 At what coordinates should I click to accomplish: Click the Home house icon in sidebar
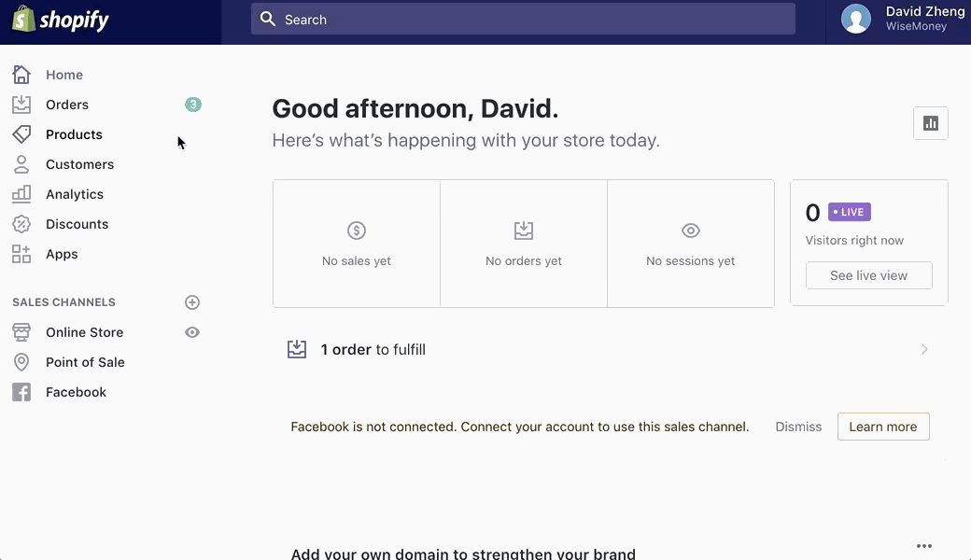tap(21, 75)
